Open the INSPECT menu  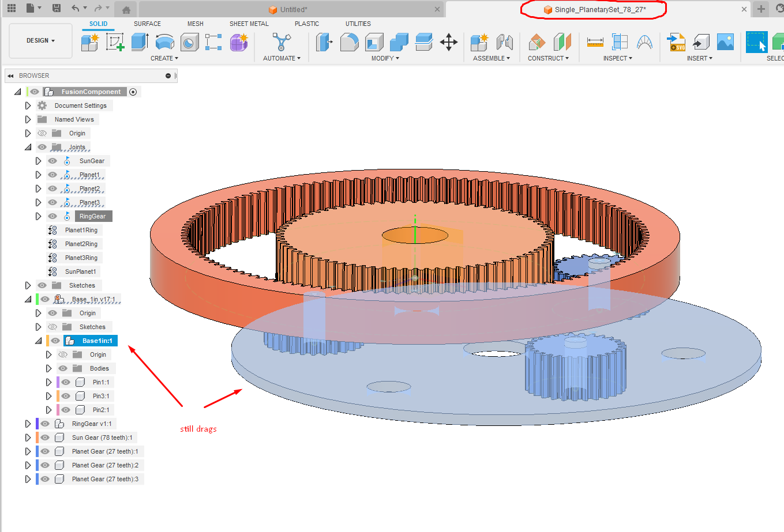coord(617,58)
